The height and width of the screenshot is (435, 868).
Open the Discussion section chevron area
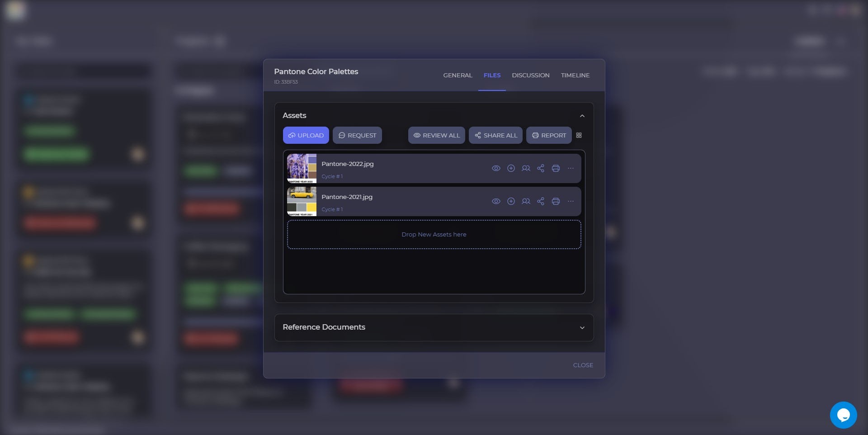coord(530,75)
